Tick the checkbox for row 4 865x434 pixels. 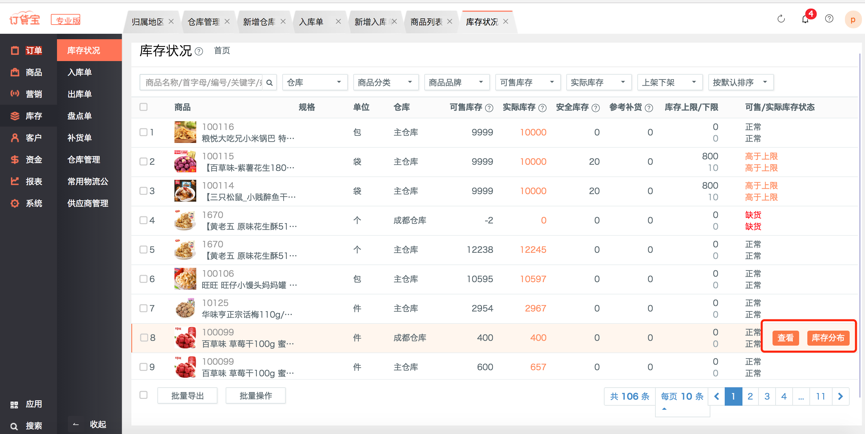(144, 220)
